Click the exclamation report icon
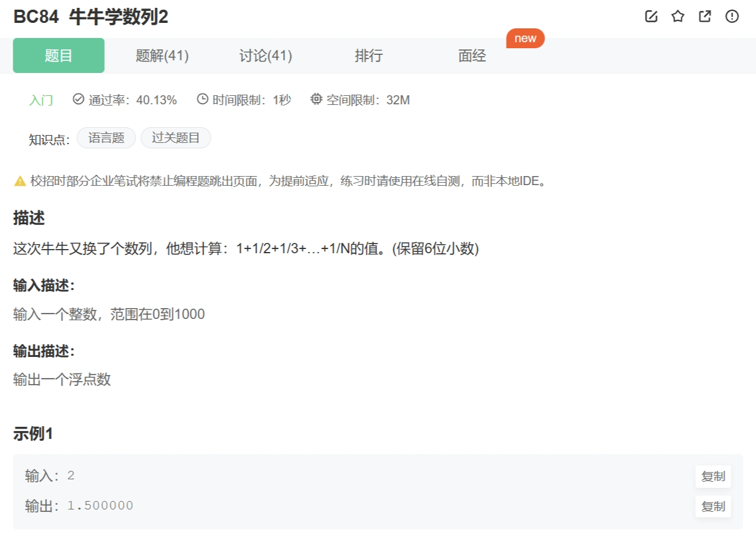The image size is (756, 536). [x=731, y=16]
